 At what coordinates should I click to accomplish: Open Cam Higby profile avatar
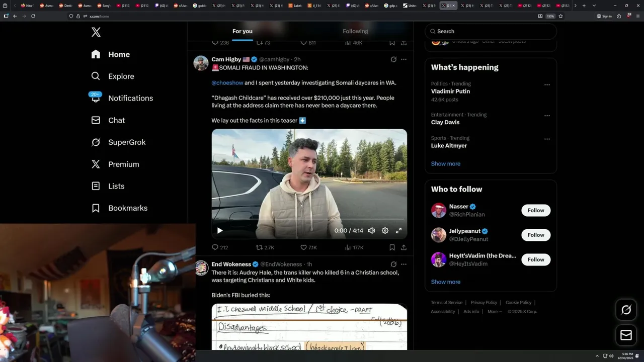click(201, 63)
